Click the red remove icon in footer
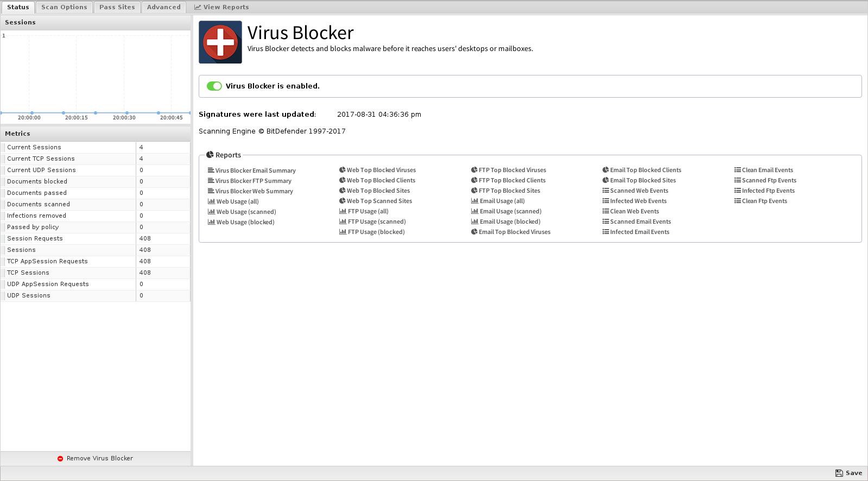Image resolution: width=868 pixels, height=481 pixels. (x=60, y=459)
